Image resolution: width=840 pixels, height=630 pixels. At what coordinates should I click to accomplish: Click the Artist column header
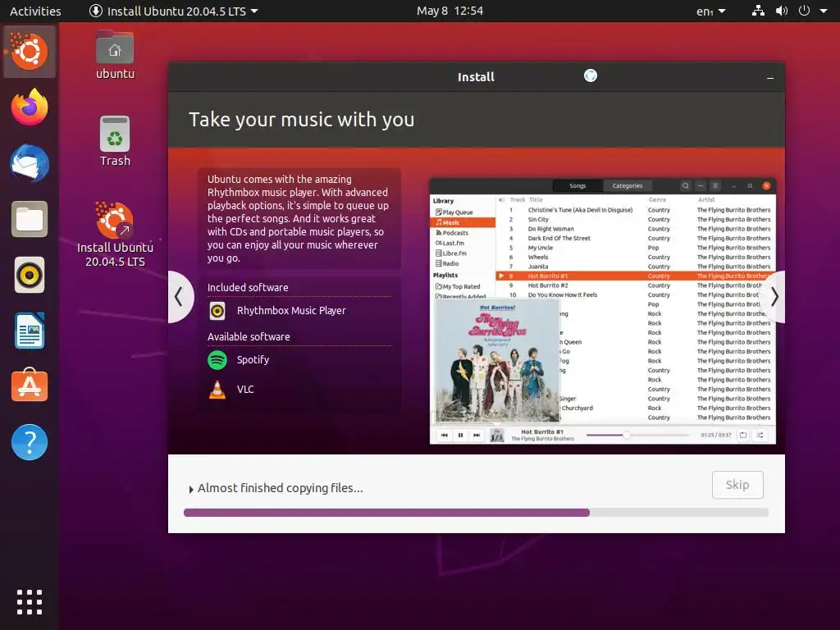click(706, 200)
